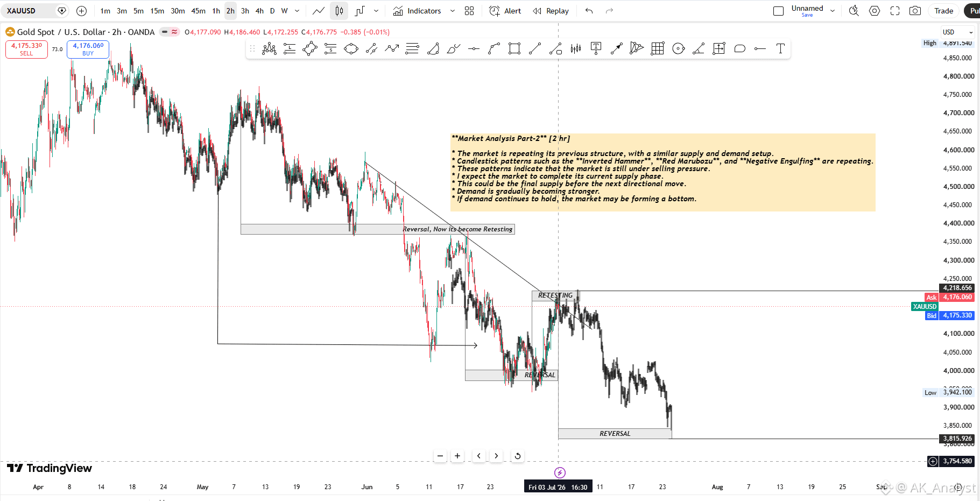Click the 4,176.060 BUY button
980x501 pixels.
click(88, 49)
